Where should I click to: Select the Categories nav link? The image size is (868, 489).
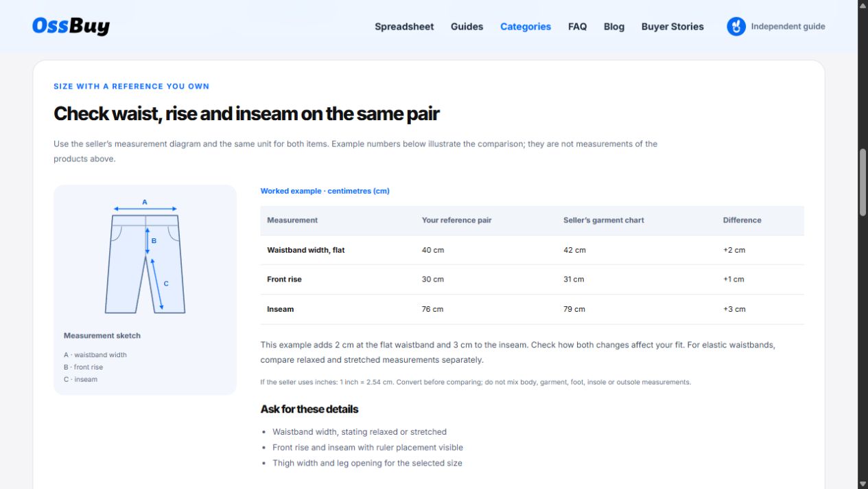pyautogui.click(x=526, y=27)
